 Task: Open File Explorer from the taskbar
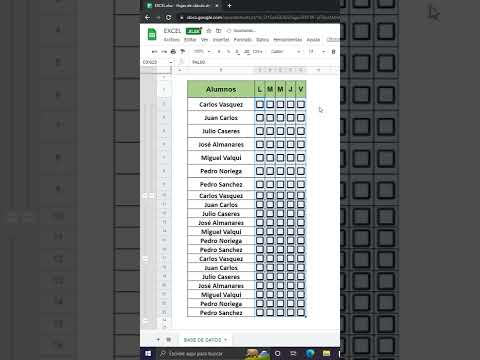(x=326, y=353)
